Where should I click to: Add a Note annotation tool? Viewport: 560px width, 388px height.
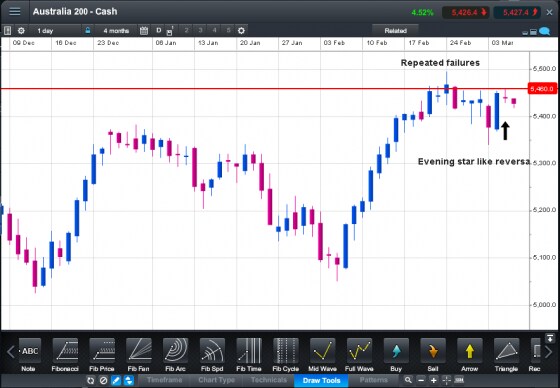point(29,355)
